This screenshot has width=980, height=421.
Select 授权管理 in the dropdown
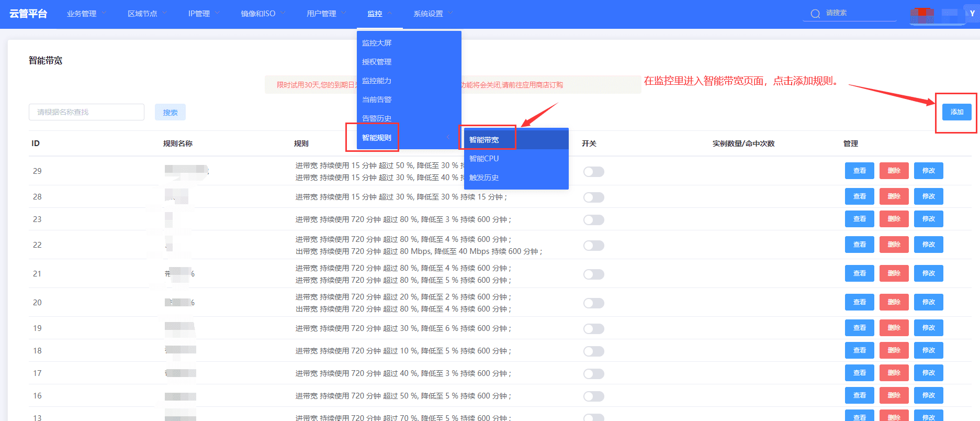click(377, 62)
